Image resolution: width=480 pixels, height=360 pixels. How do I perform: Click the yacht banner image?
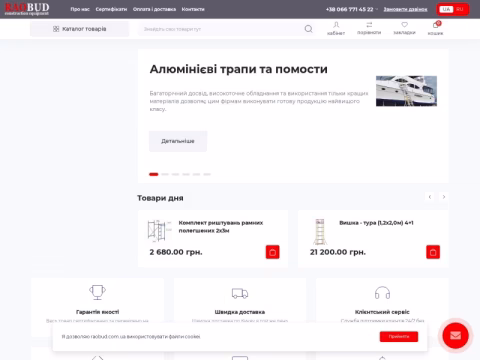coord(406,91)
